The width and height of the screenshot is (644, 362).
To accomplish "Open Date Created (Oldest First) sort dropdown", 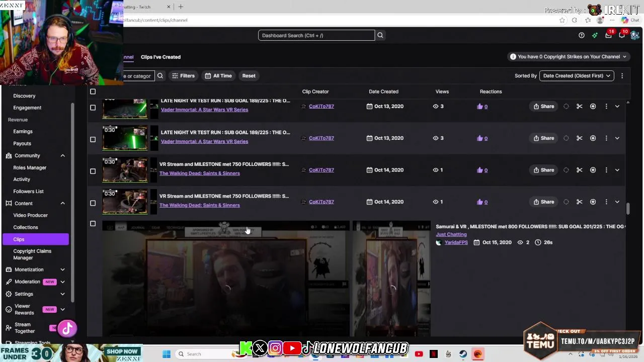I will point(577,76).
